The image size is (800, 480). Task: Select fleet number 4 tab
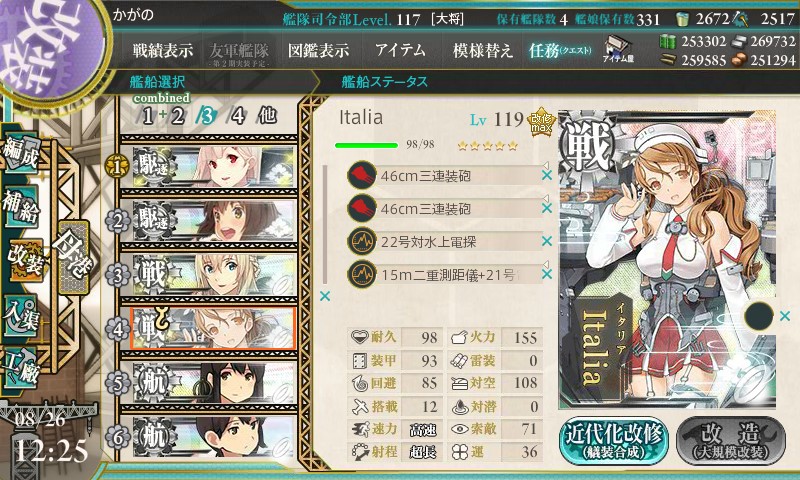pyautogui.click(x=237, y=116)
